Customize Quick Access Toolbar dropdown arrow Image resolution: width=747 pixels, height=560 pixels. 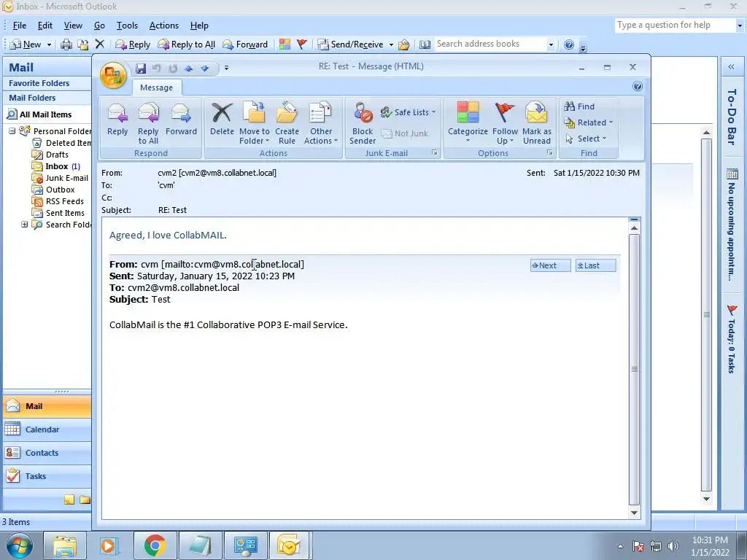(x=226, y=68)
